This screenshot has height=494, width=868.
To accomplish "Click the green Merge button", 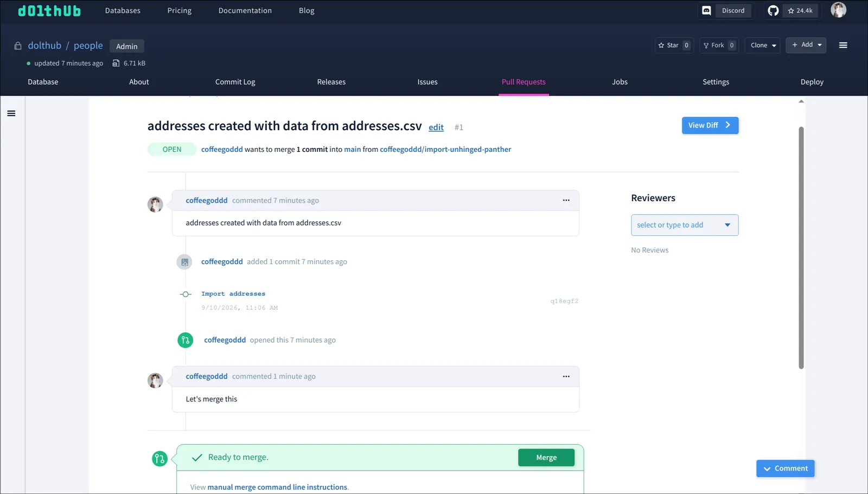I will click(546, 458).
